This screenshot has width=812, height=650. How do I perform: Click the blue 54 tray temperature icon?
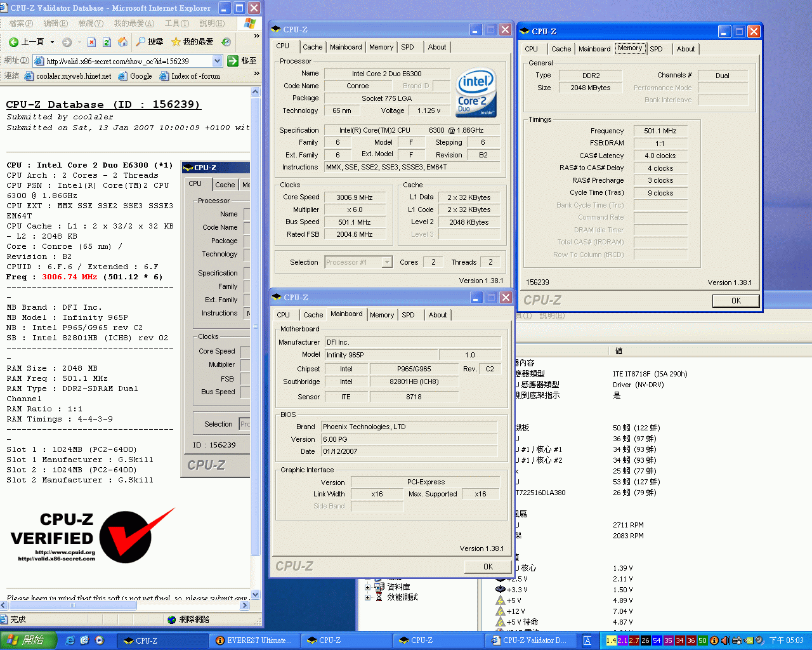(x=657, y=640)
